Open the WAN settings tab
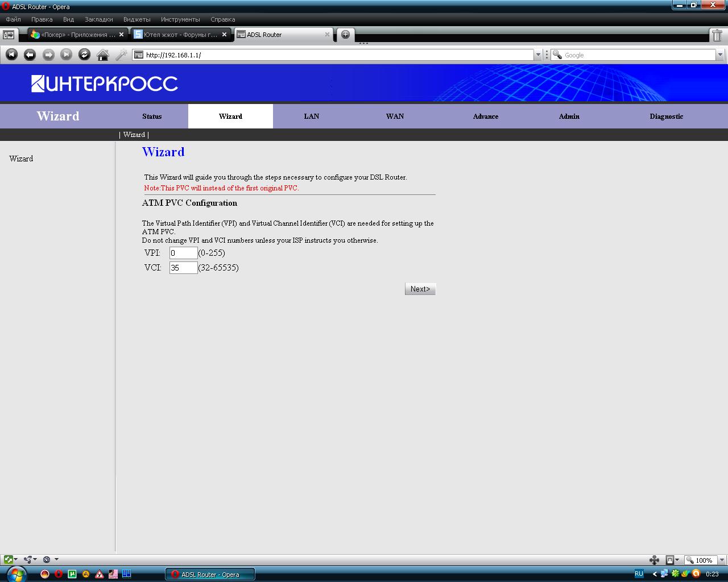This screenshot has height=582, width=728. [x=395, y=117]
